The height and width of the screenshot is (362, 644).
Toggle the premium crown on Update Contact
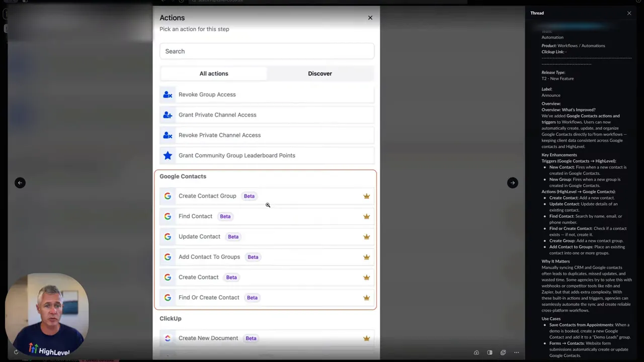[366, 236]
